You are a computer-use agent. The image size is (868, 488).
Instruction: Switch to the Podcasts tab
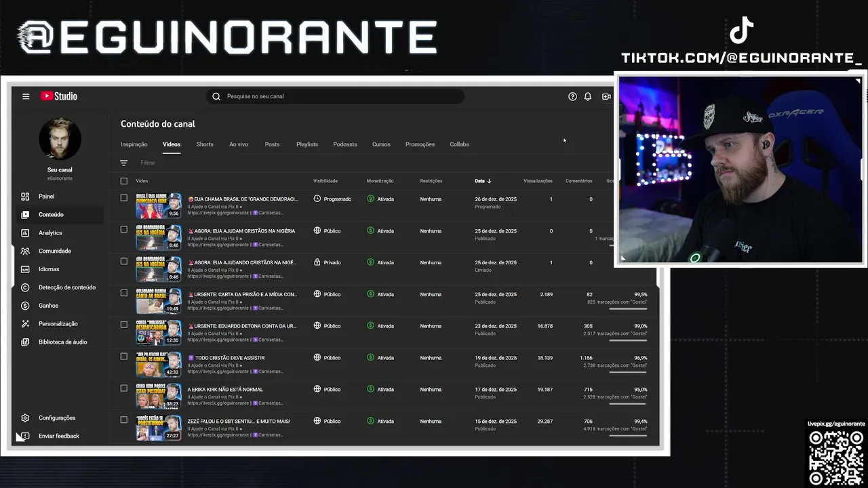[345, 144]
